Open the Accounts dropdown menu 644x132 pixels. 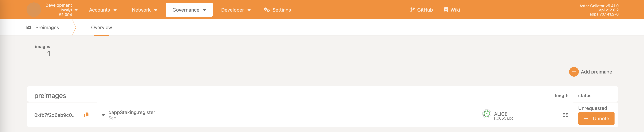tap(103, 10)
